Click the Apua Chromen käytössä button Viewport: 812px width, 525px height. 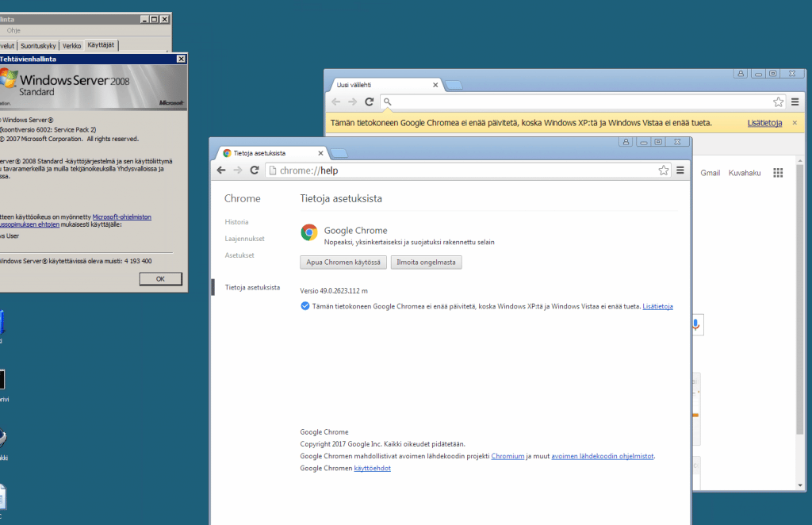[343, 262]
